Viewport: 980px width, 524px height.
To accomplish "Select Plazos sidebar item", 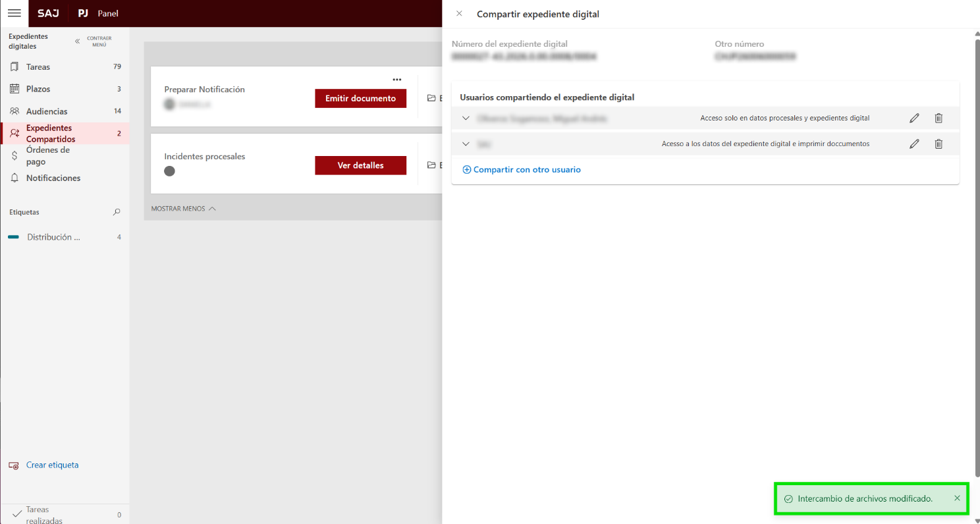I will coord(38,89).
